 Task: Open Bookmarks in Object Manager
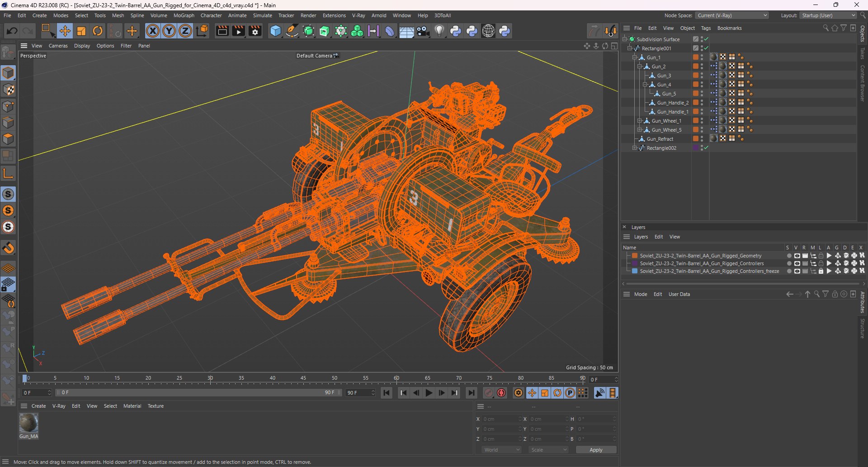(x=729, y=28)
